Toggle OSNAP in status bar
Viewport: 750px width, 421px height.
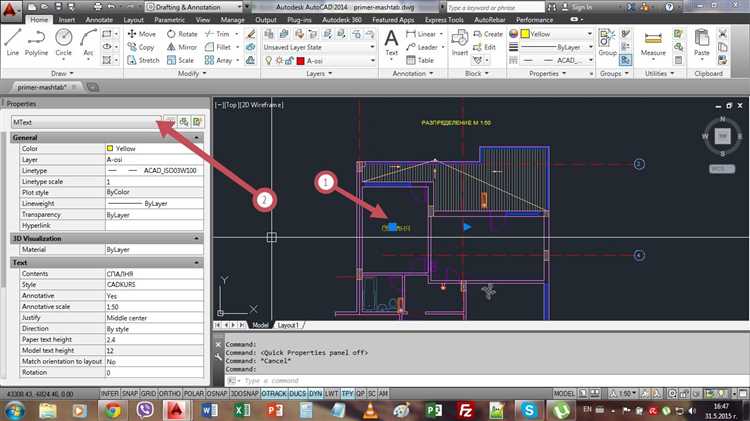217,393
